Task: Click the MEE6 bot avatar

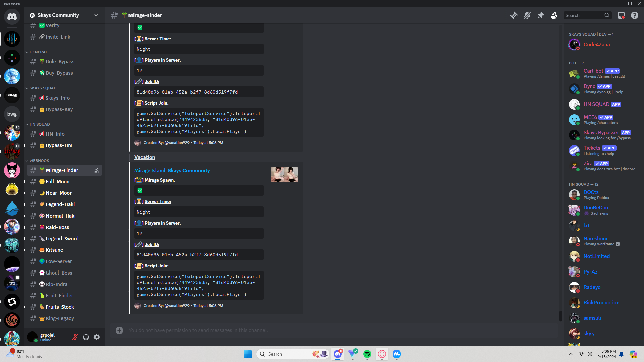Action: coord(574,120)
